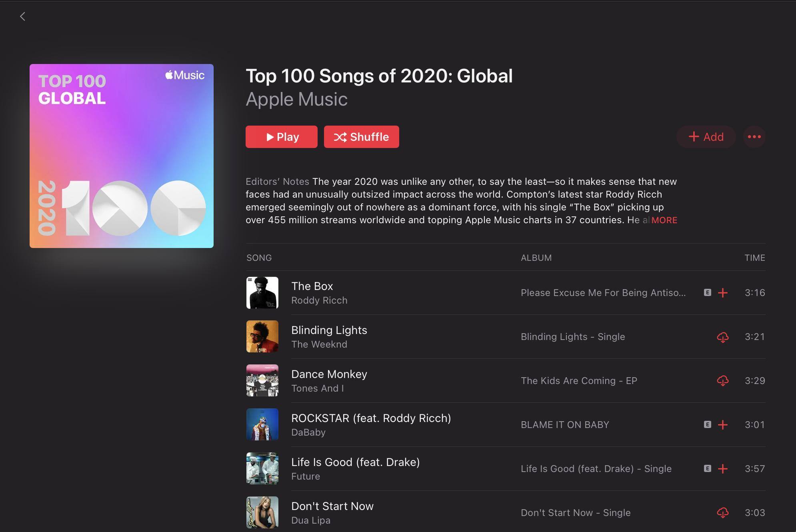Click the Dua Lipa album thumbnail
Viewport: 796px width, 532px height.
pyautogui.click(x=262, y=512)
